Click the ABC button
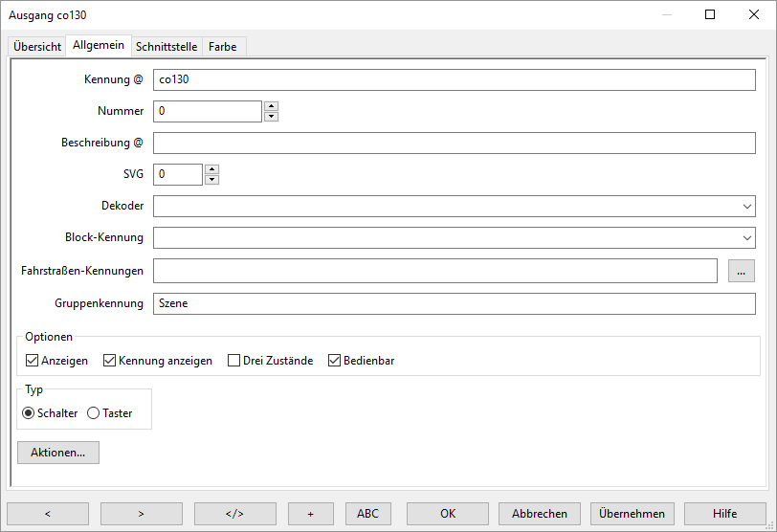 pyautogui.click(x=367, y=514)
